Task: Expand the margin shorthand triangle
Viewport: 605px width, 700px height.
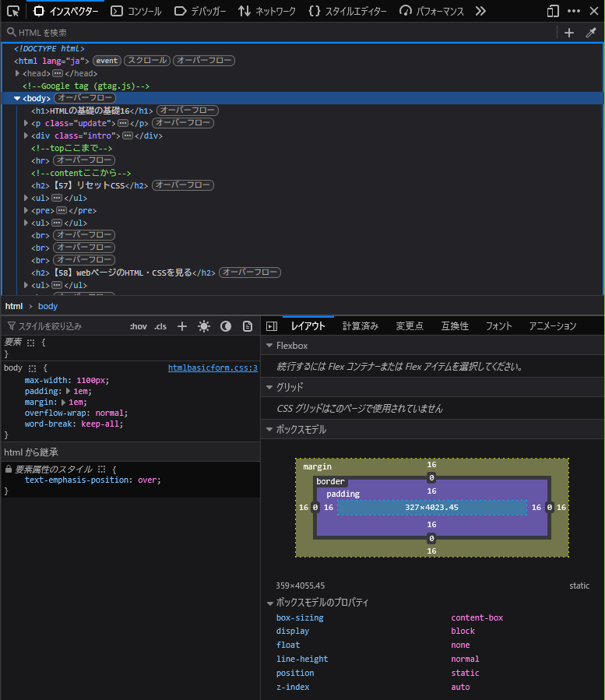Action: 63,403
